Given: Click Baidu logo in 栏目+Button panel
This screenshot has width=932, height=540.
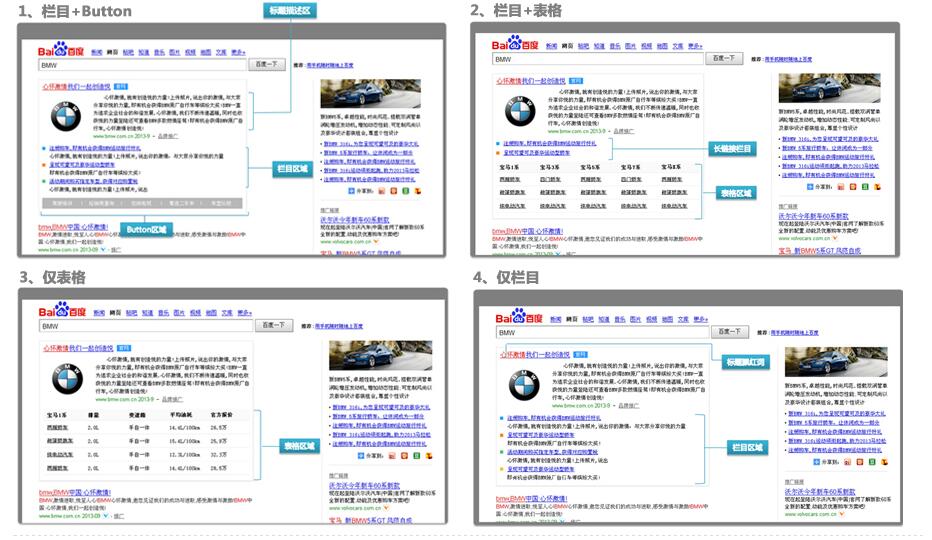Looking at the screenshot, I should tap(61, 49).
